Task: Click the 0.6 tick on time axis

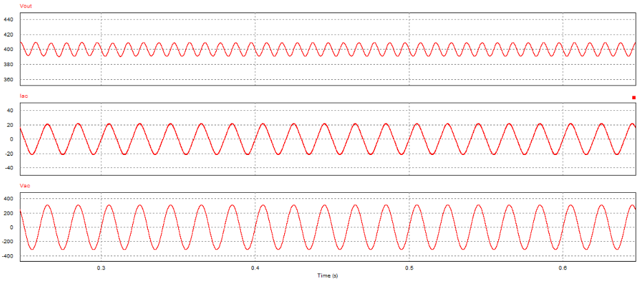Action: [563, 267]
